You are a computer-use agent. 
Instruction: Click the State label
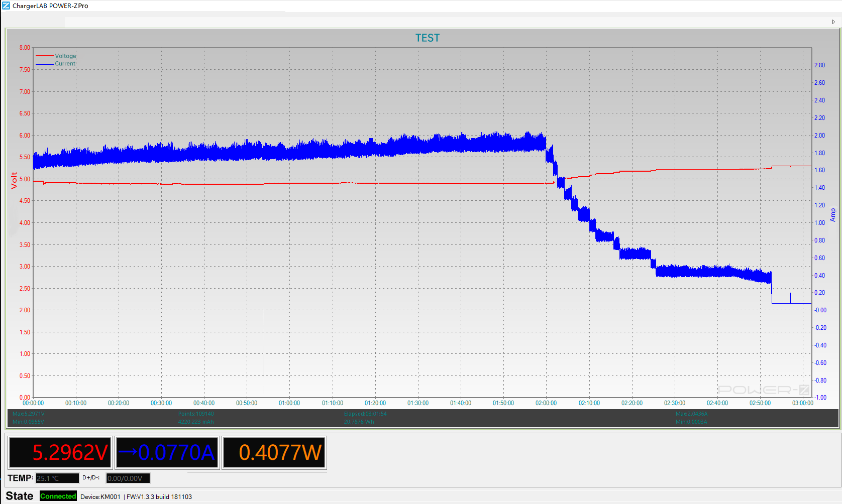coord(20,496)
